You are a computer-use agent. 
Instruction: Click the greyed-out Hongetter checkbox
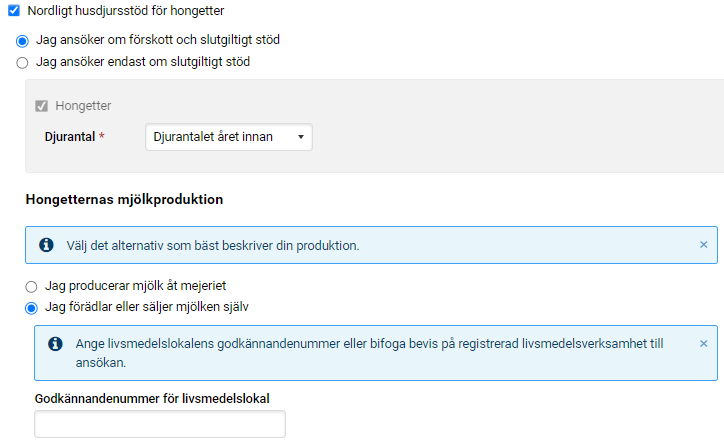click(42, 105)
